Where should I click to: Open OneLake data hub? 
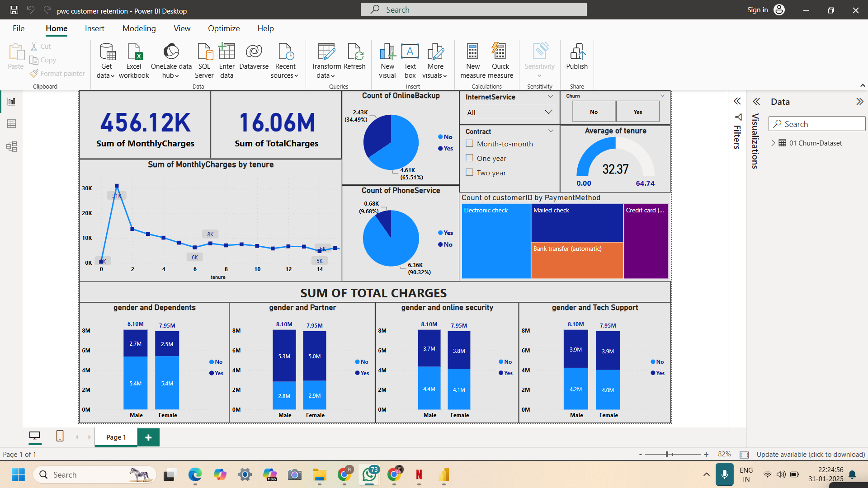(x=171, y=61)
